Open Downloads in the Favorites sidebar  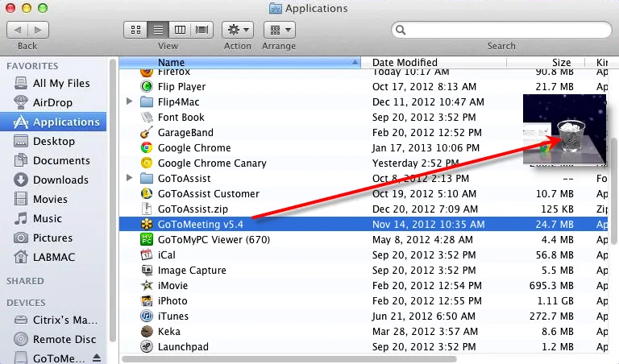pos(60,180)
